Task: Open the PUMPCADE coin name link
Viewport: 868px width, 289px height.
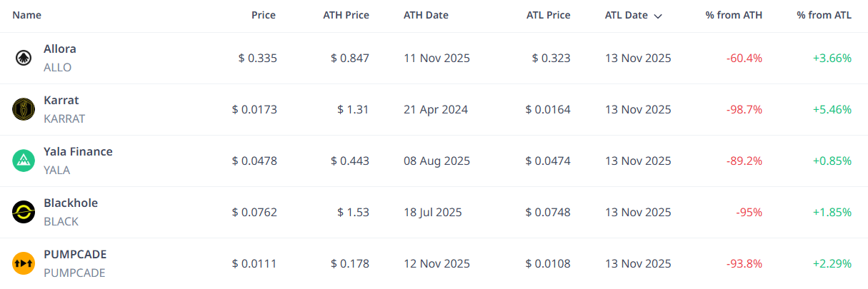Action: click(75, 255)
